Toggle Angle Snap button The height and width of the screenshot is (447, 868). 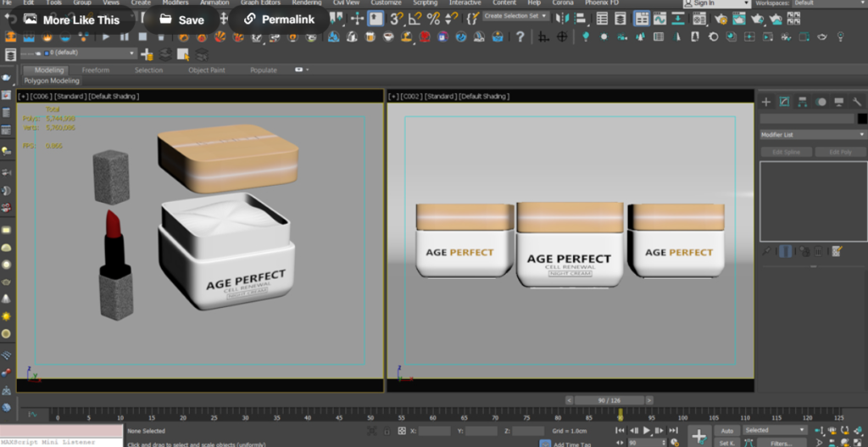pyautogui.click(x=415, y=19)
